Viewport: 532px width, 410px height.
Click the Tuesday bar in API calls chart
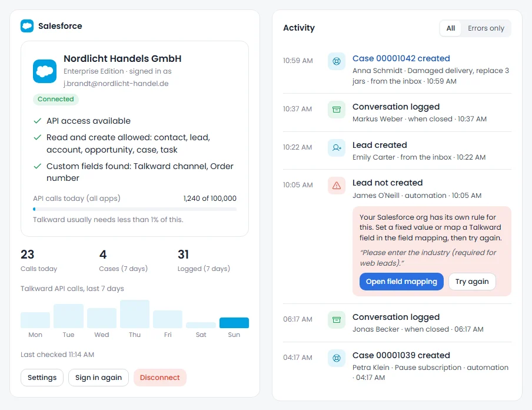pos(68,316)
